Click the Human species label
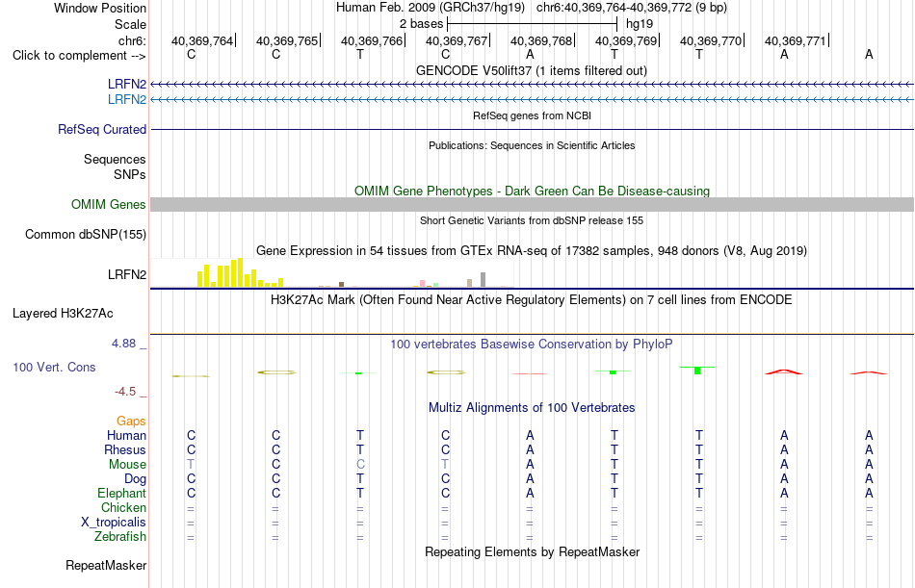 (126, 436)
